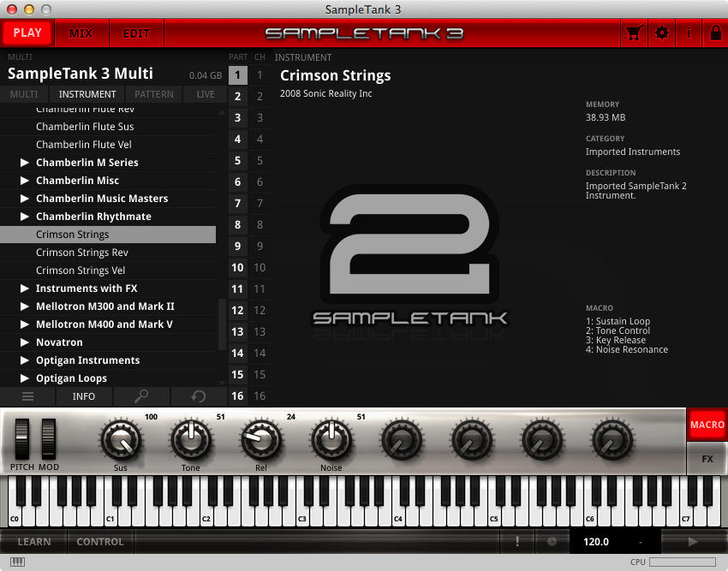728x571 pixels.
Task: Open settings via the gear icon
Action: [x=661, y=33]
